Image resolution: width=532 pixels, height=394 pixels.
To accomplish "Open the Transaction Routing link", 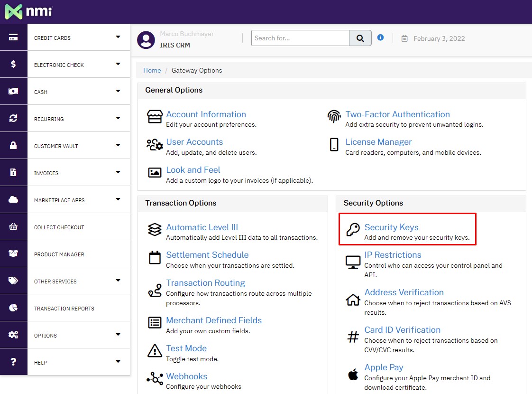I will pos(205,282).
